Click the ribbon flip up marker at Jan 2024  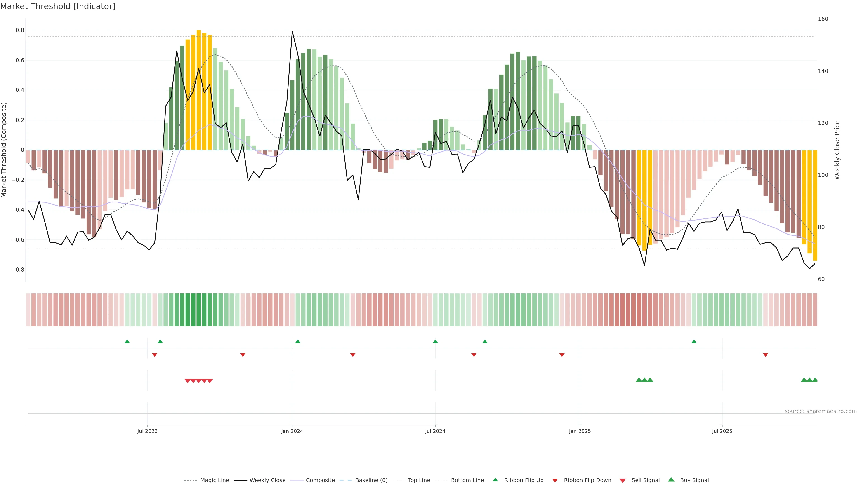(297, 342)
